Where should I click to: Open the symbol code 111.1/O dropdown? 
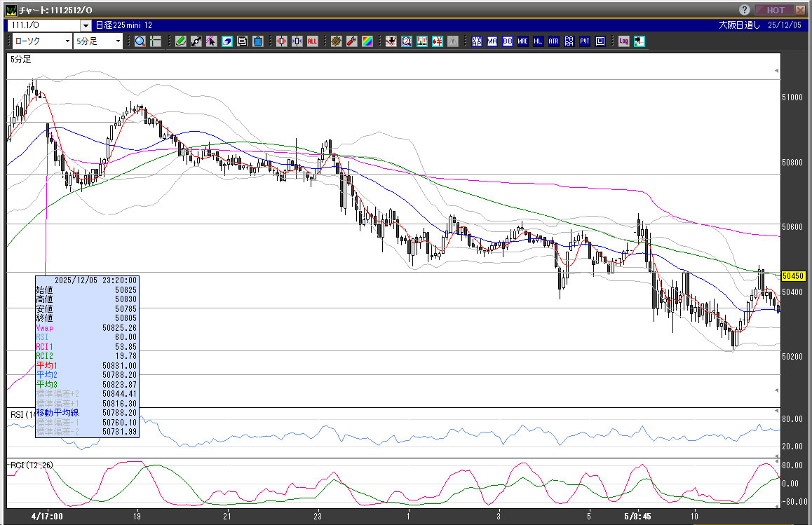tap(86, 25)
